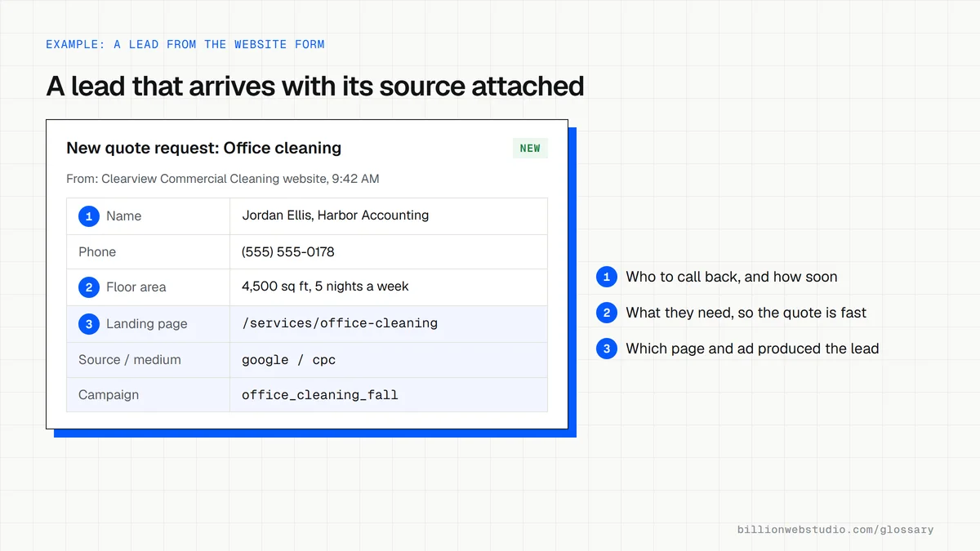
Task: Select the "From: Clearview Commercial Cleaning website" line
Action: point(223,179)
